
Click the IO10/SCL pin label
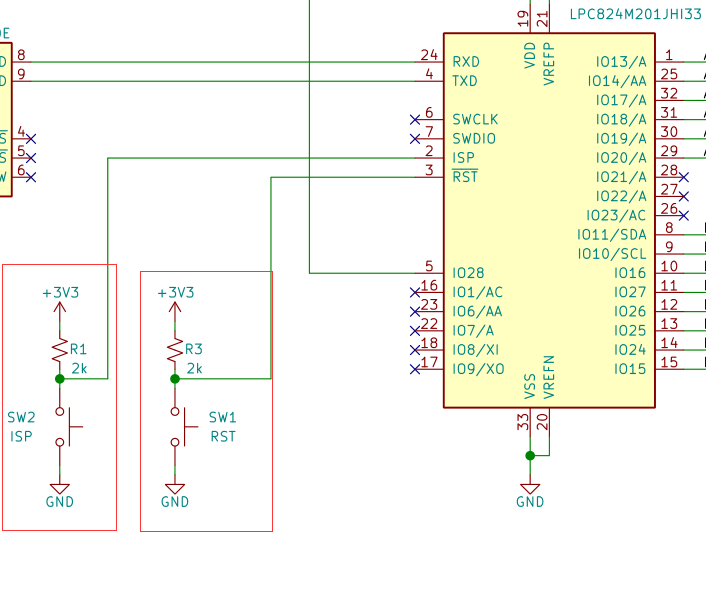tap(612, 254)
